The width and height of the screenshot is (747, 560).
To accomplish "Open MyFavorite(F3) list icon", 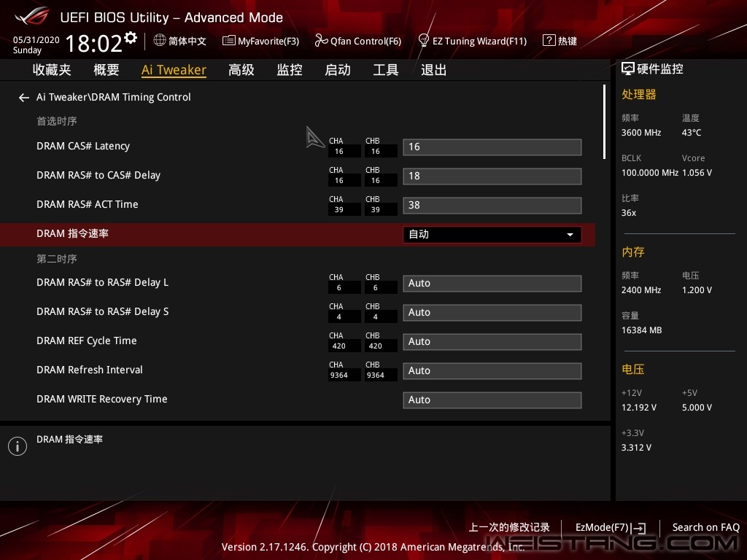I will pos(228,41).
